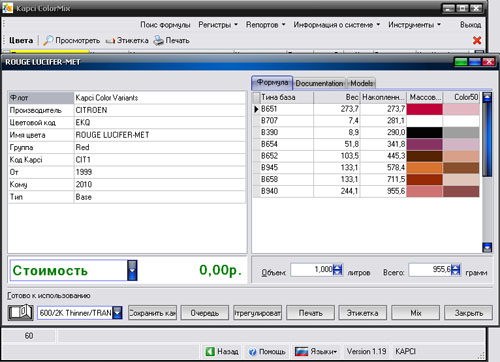Click the green Назад back icon
The width and height of the screenshot is (500, 362).
point(210,351)
